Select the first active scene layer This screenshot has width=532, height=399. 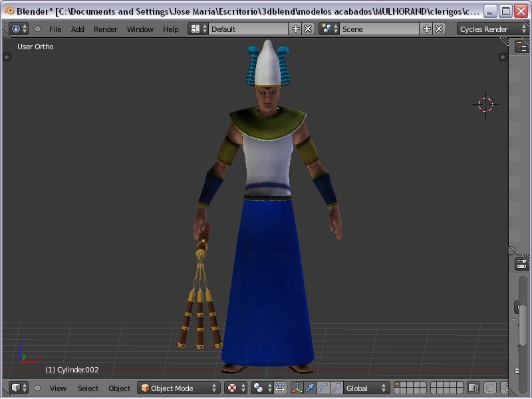click(396, 385)
